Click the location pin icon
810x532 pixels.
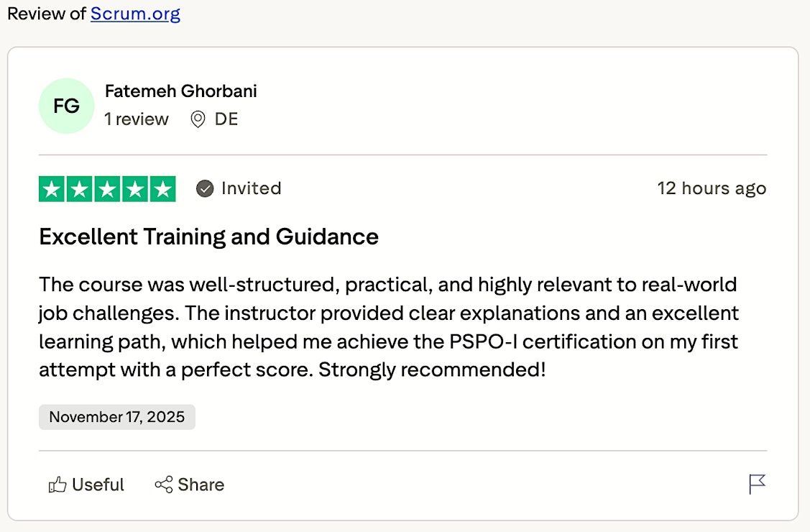tap(198, 119)
